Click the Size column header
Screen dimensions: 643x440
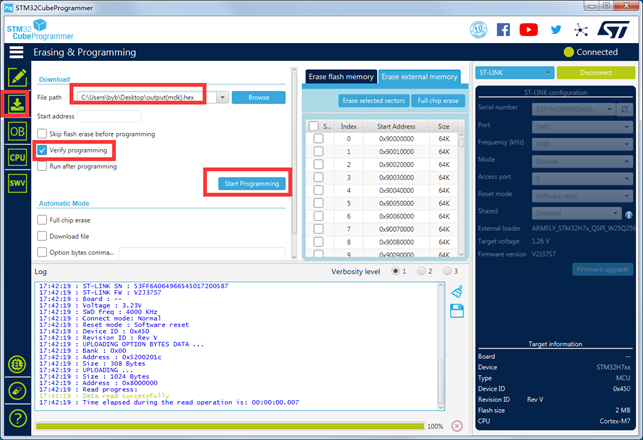(444, 126)
